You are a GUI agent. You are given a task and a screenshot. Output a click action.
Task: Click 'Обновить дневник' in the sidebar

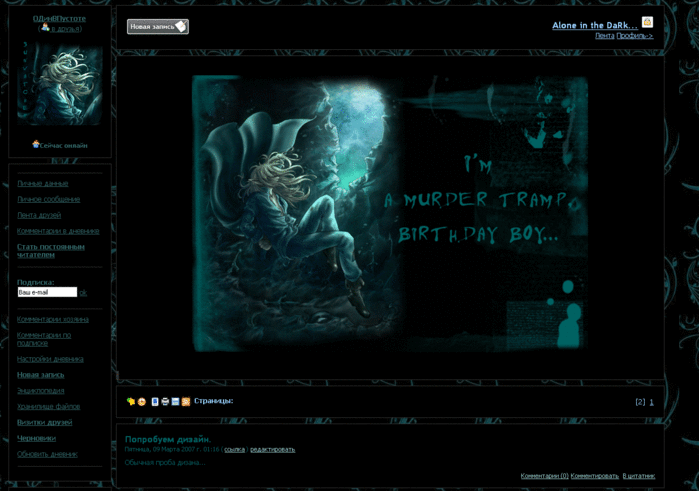coord(47,454)
